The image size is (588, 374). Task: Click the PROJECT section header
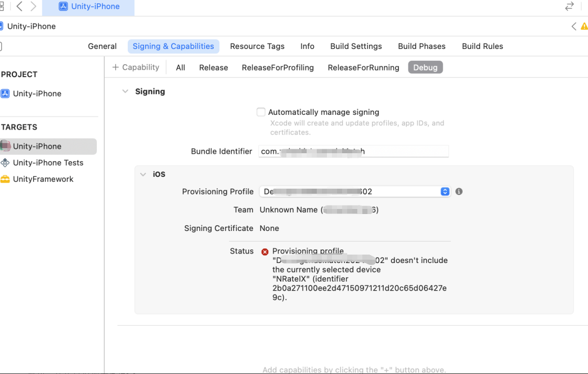click(19, 74)
